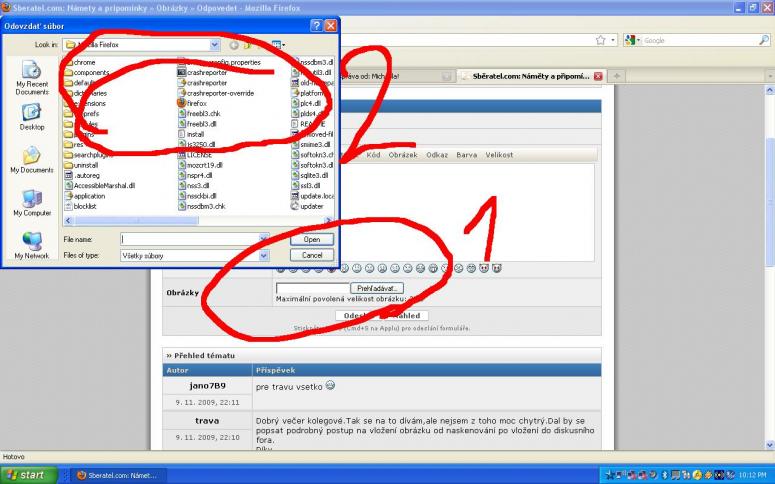Select the application file

(x=85, y=196)
